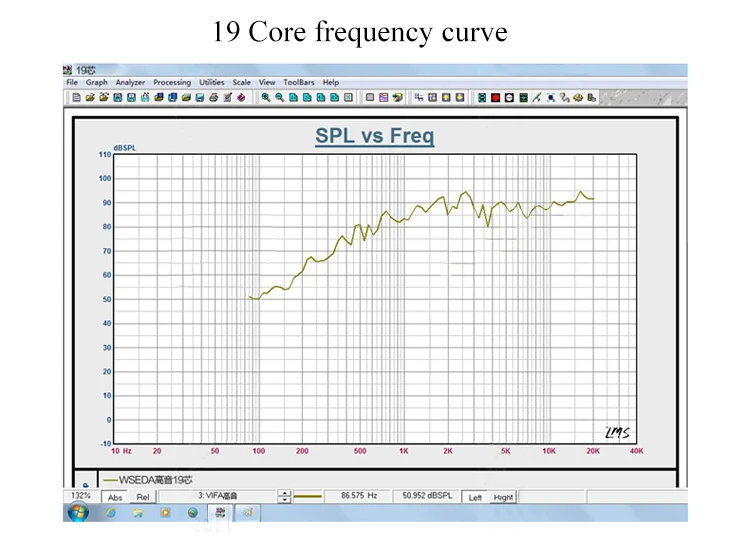
Task: Open the File menu
Action: pyautogui.click(x=72, y=82)
